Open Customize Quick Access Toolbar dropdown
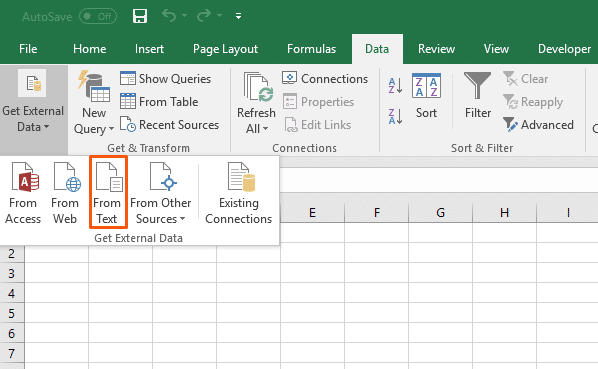This screenshot has height=369, width=598. pyautogui.click(x=238, y=16)
